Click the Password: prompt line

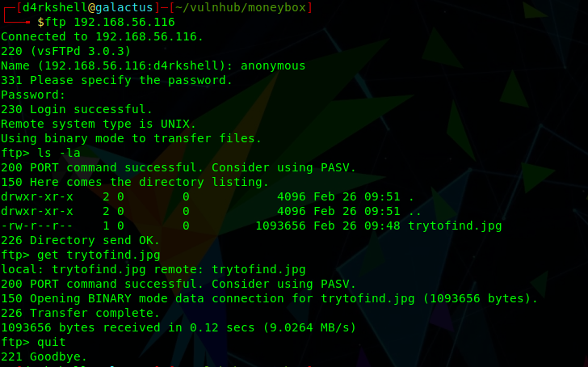pyautogui.click(x=33, y=95)
